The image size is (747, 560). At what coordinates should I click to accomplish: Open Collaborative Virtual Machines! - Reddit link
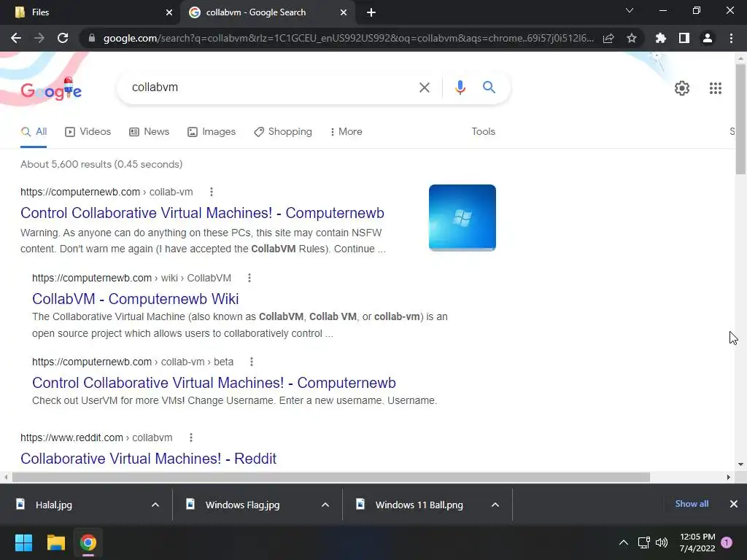(148, 459)
